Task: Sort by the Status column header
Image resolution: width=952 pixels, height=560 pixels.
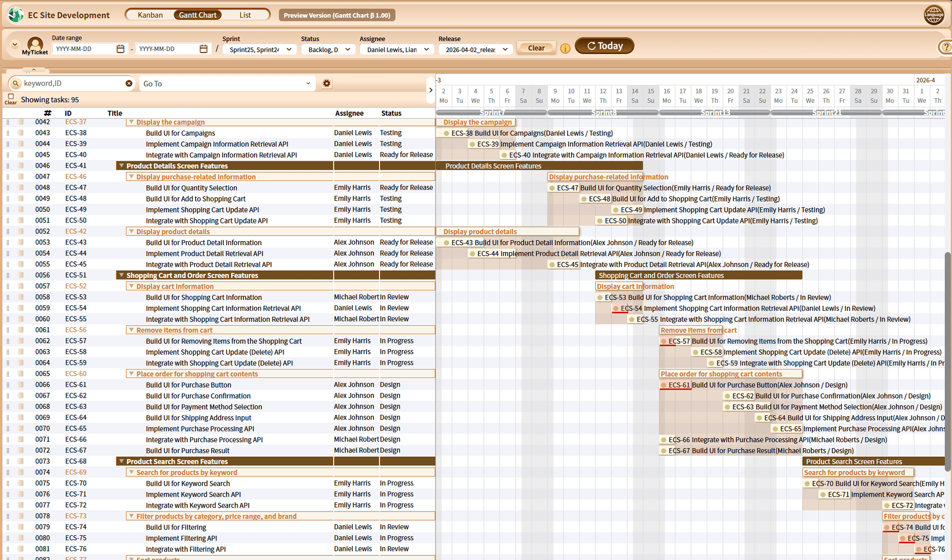Action: pyautogui.click(x=391, y=113)
